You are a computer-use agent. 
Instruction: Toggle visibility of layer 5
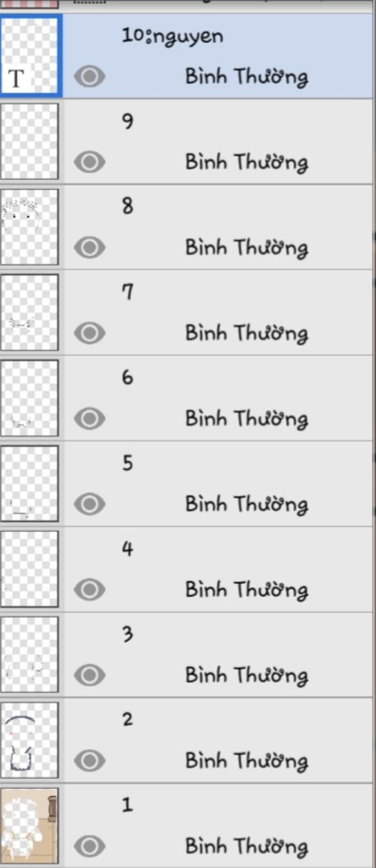click(90, 503)
